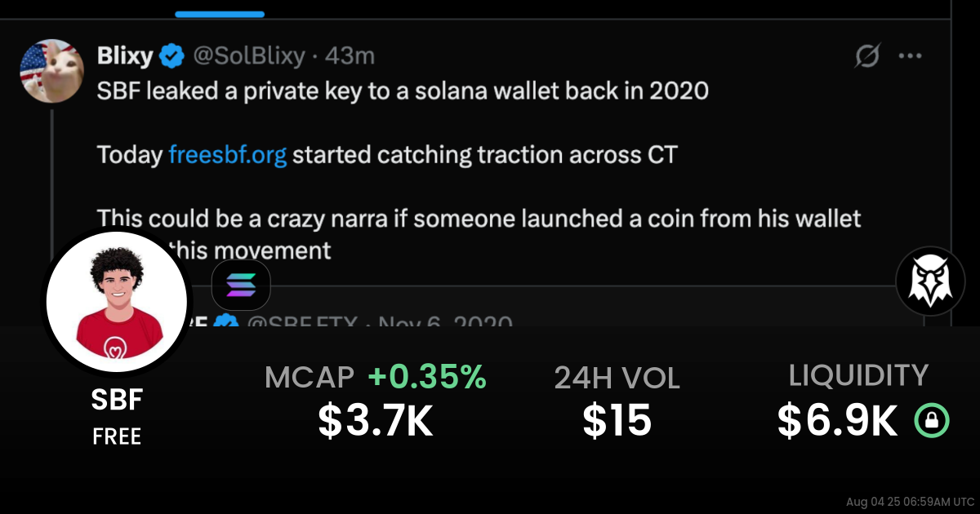Open the freesbf.org link

[228, 154]
